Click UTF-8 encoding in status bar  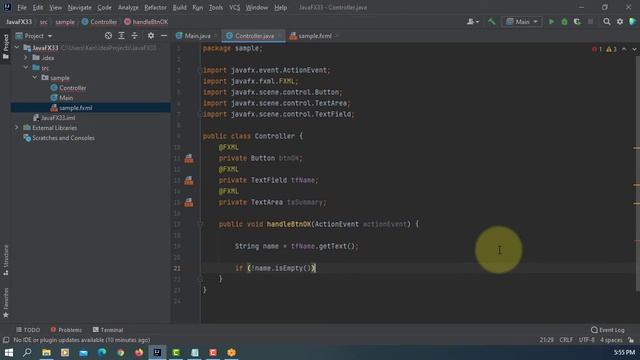point(587,340)
